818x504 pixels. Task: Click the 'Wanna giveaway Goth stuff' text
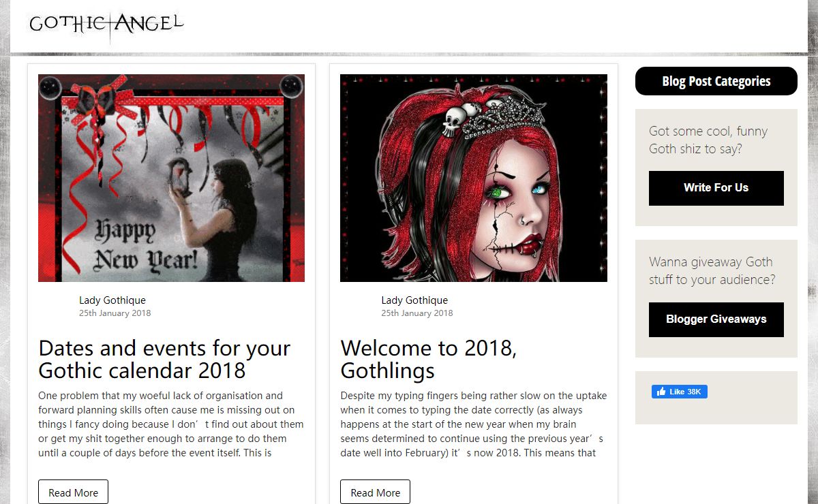coord(712,271)
